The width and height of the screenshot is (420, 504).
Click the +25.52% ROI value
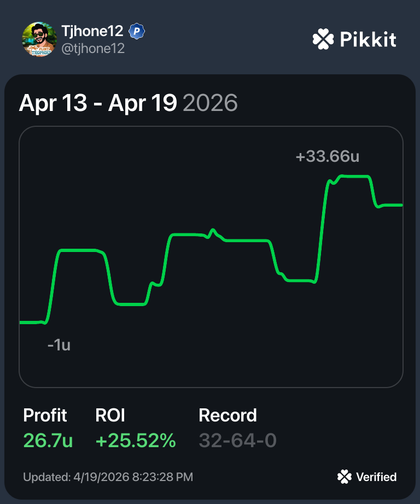click(136, 441)
